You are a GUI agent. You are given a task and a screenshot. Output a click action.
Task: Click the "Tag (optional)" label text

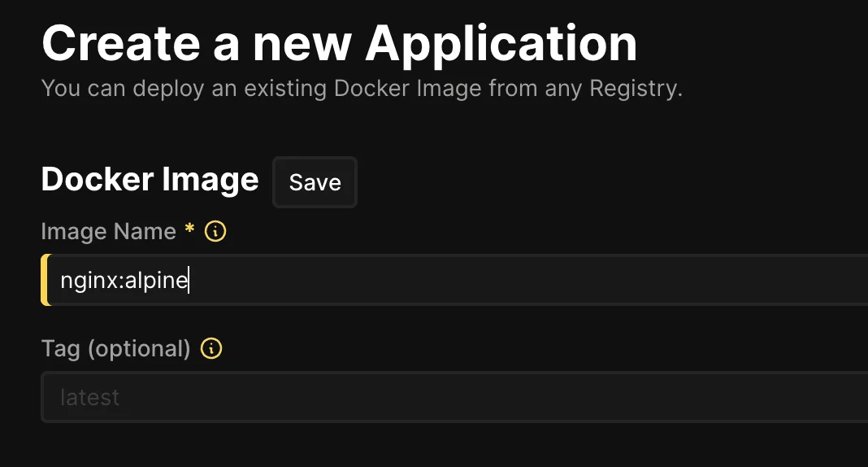[x=115, y=349]
